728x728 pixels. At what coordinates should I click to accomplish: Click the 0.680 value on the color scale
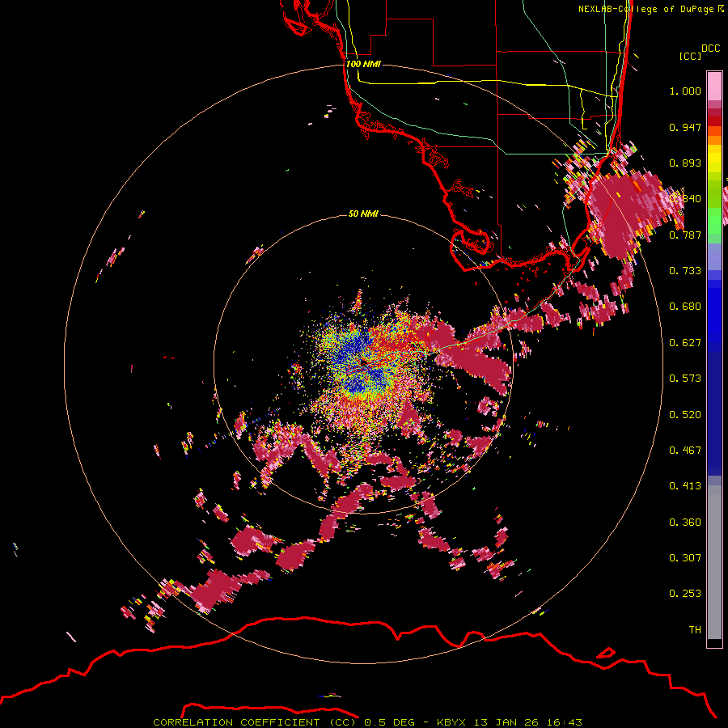coord(685,307)
